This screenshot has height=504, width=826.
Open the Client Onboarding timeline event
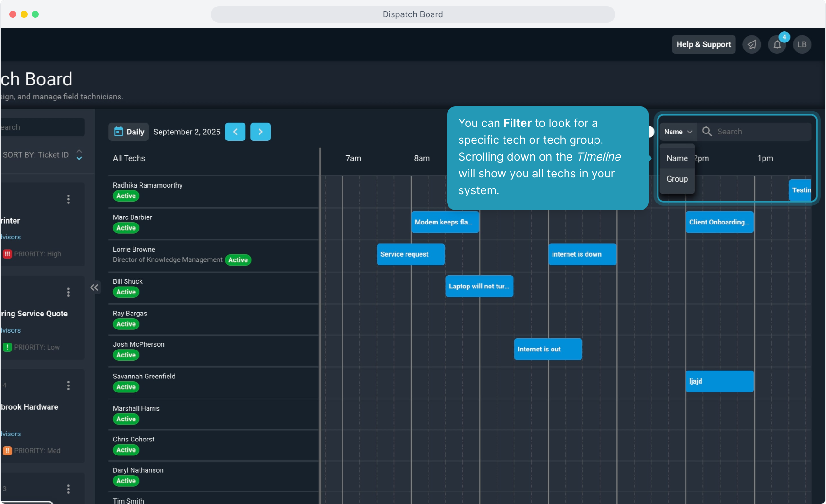click(719, 223)
